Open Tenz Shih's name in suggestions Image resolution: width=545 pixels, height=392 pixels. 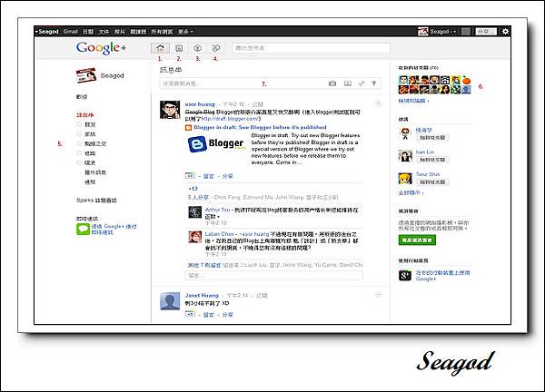coord(428,174)
